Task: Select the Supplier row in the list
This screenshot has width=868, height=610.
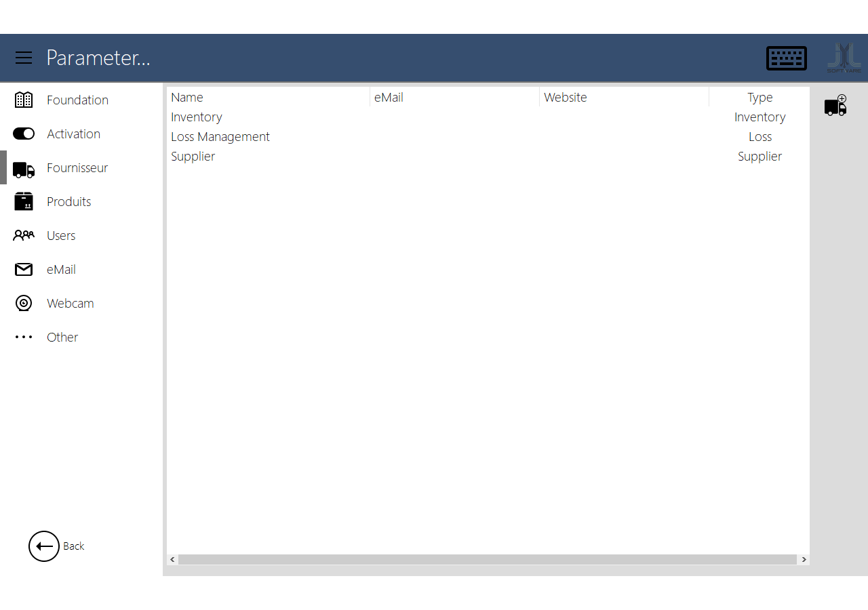Action: point(193,157)
